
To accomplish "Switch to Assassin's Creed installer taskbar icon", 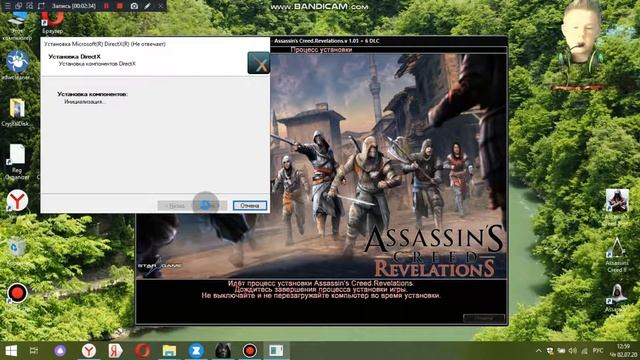I will click(x=223, y=351).
